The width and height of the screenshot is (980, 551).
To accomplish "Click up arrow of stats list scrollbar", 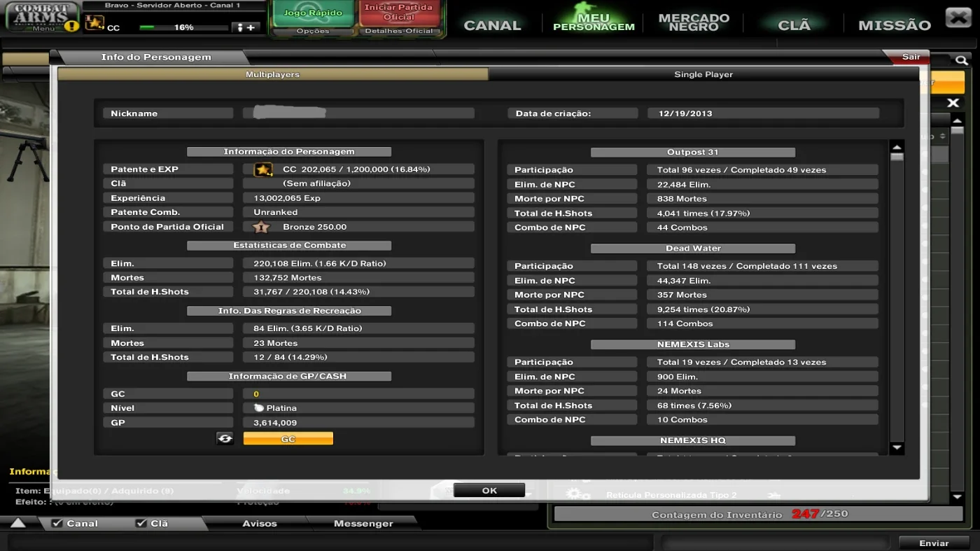I will [897, 147].
